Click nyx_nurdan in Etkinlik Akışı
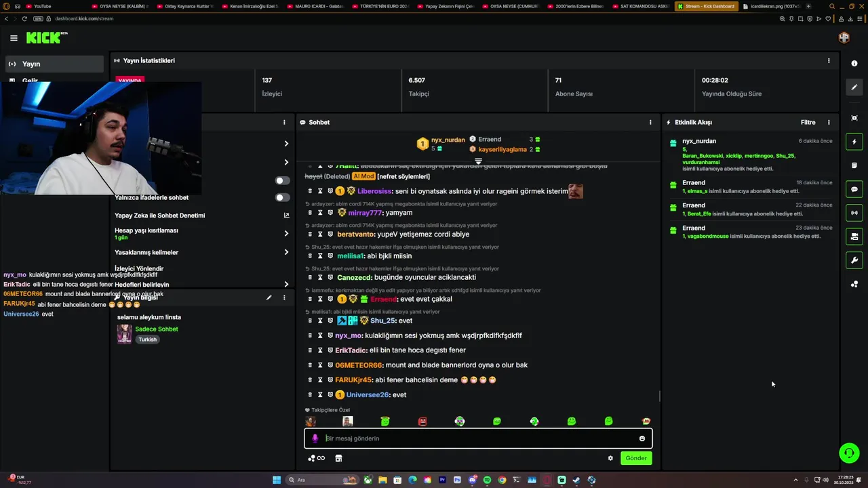This screenshot has width=868, height=488. (699, 141)
